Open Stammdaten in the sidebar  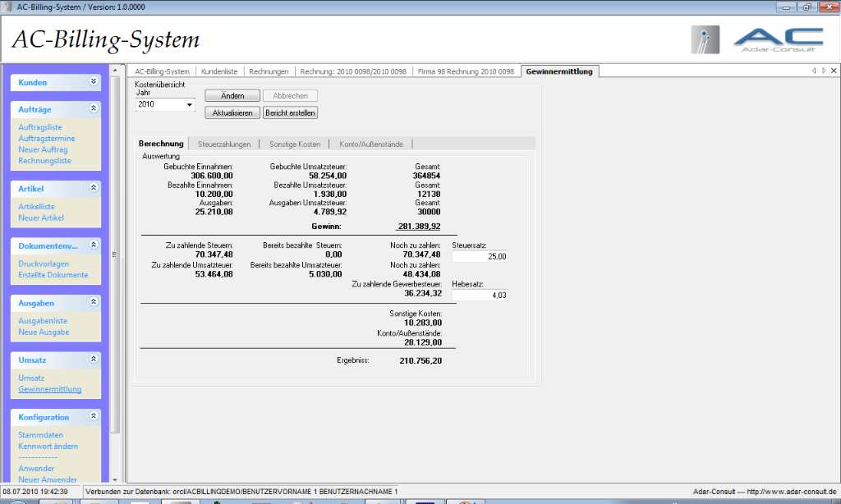coord(41,435)
